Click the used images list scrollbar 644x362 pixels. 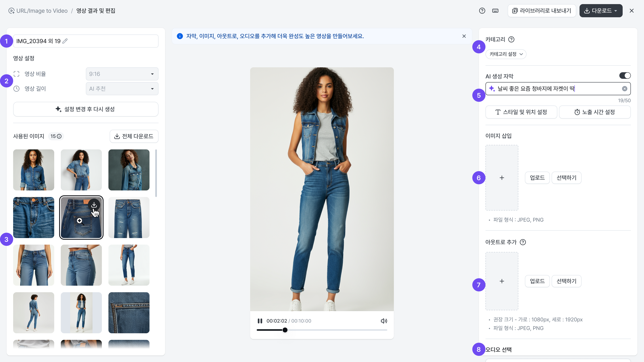pos(156,173)
